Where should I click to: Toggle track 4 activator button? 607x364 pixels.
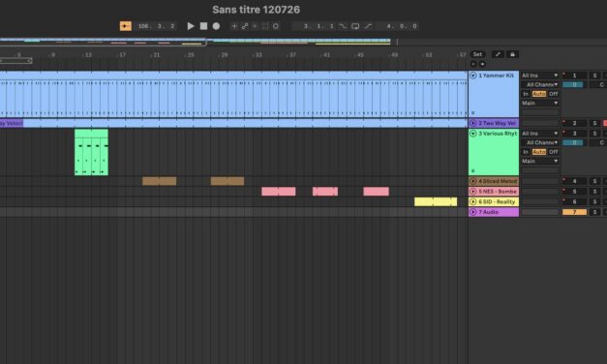point(574,181)
